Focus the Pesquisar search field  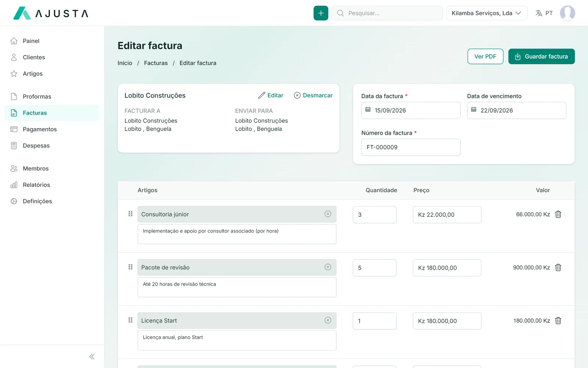coord(387,13)
